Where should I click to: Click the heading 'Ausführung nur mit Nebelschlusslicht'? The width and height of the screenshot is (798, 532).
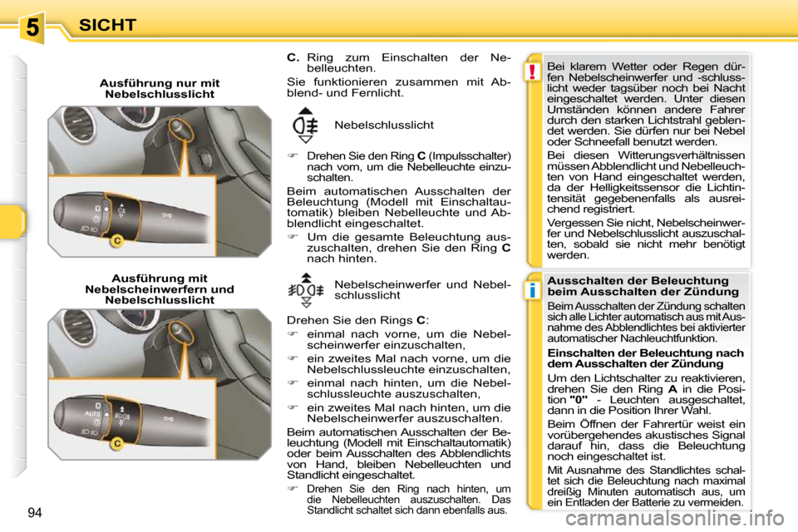click(x=160, y=89)
